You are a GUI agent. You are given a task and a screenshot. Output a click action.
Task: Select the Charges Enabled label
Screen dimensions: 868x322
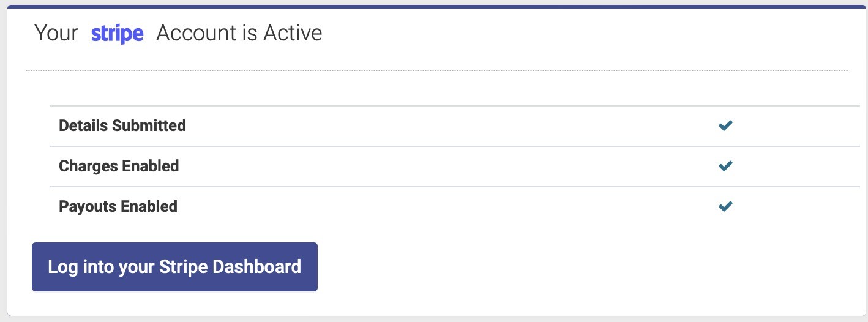(119, 166)
